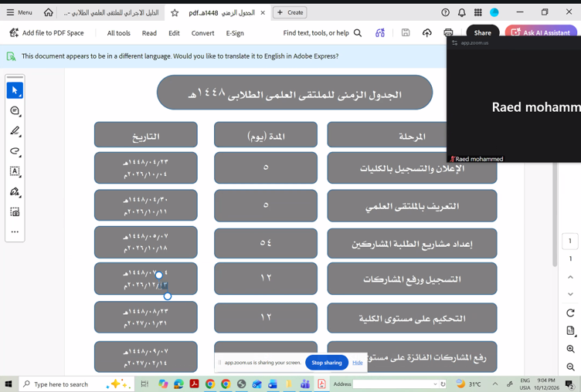Click the Share button

point(482,33)
